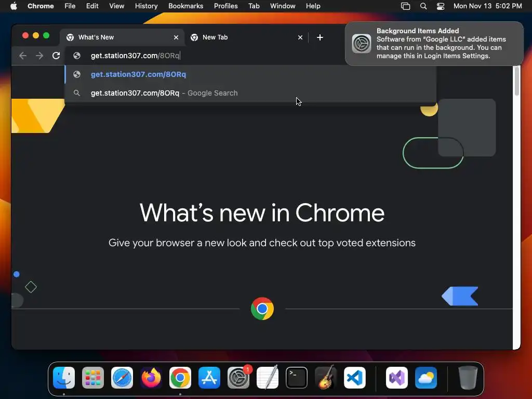Open Safari from the Dock
The height and width of the screenshot is (399, 532).
pyautogui.click(x=122, y=378)
